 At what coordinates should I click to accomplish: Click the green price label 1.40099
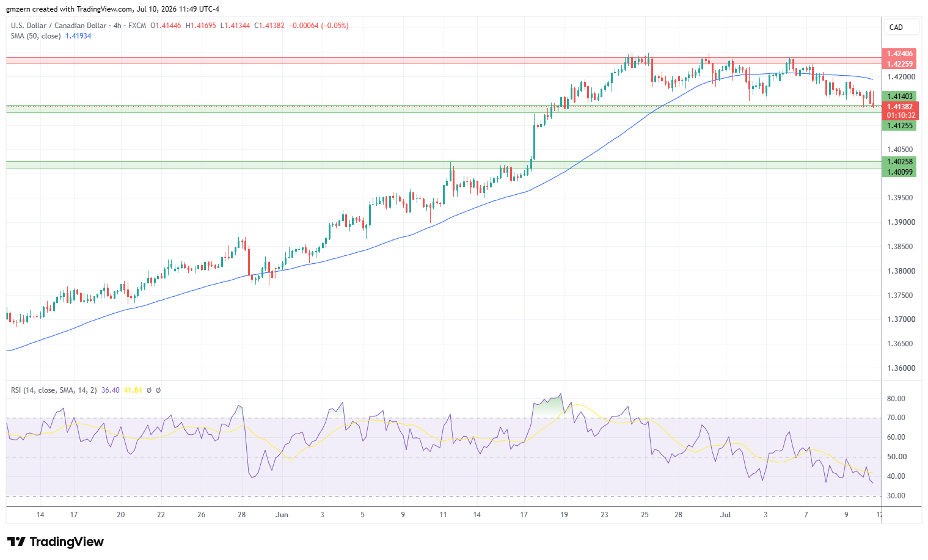pyautogui.click(x=900, y=172)
